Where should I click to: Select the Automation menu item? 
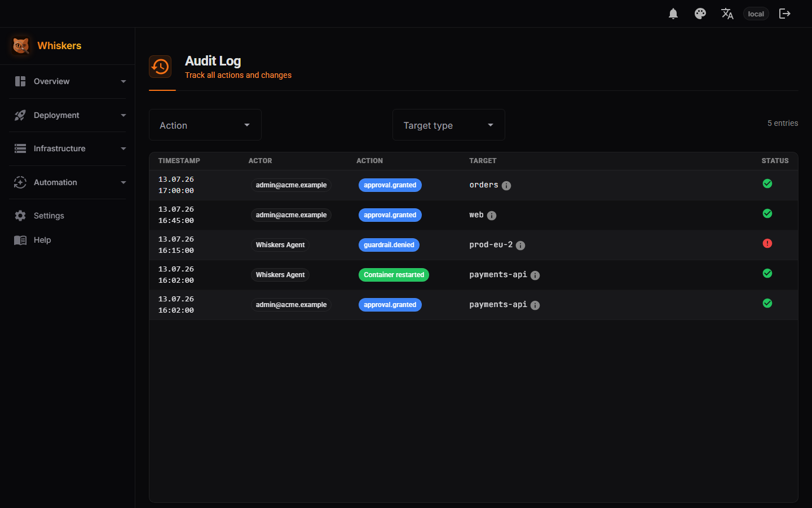pos(68,182)
